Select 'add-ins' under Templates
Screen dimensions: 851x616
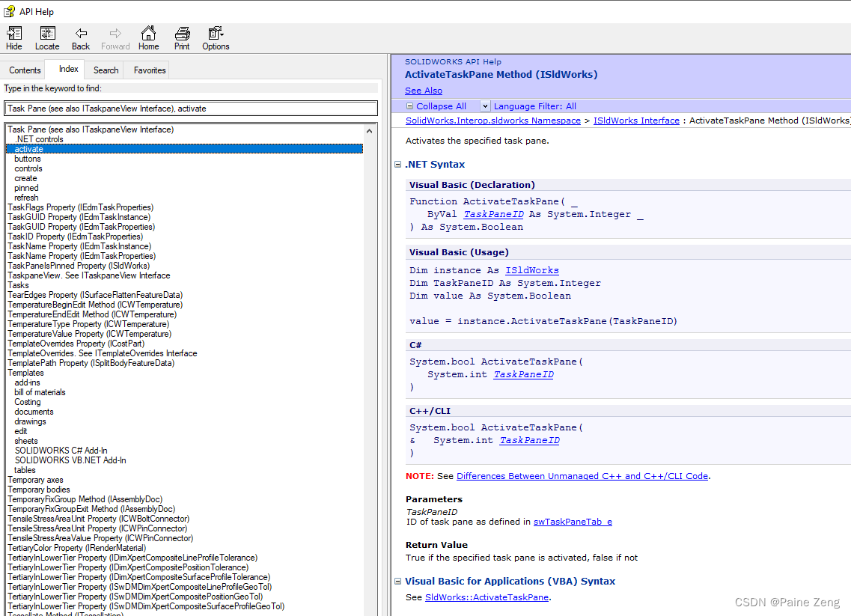coord(27,382)
